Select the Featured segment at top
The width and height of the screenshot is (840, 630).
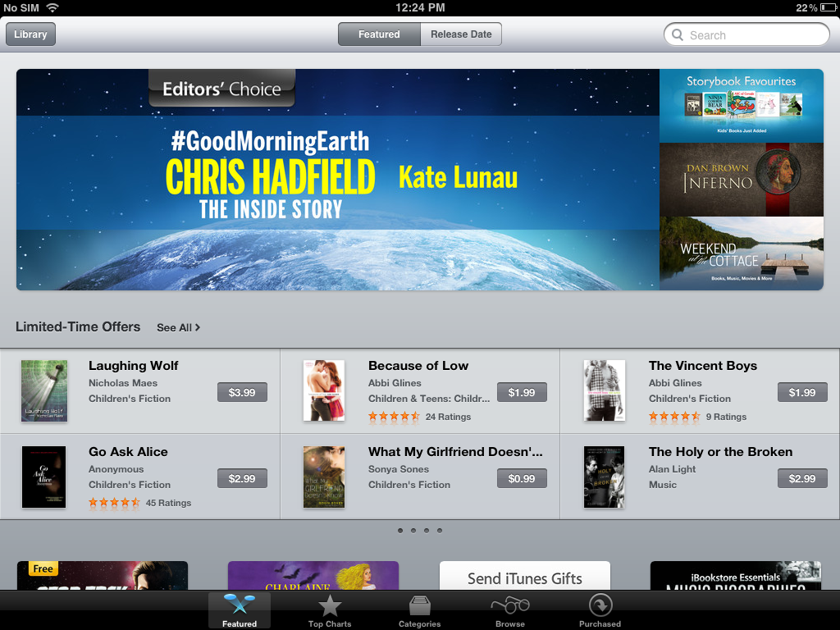pyautogui.click(x=379, y=34)
